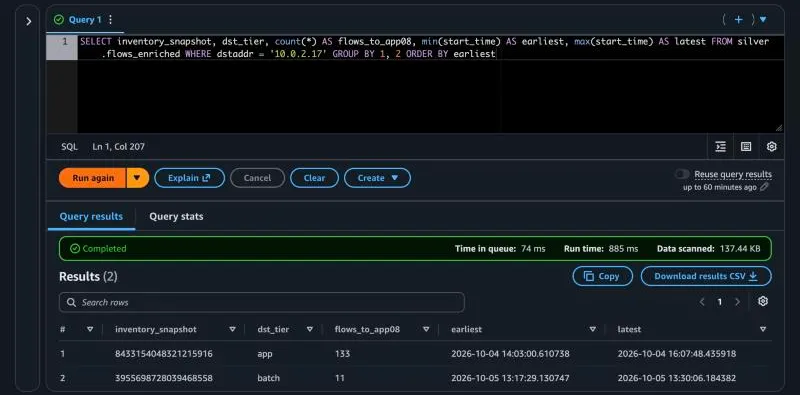Click the flows count 11 cell
Viewport: 800px width, 395px height.
(x=340, y=378)
